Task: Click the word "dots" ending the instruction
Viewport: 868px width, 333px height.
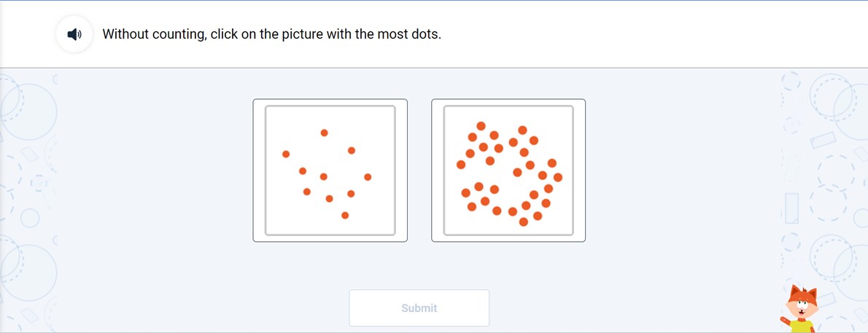Action: (x=425, y=34)
